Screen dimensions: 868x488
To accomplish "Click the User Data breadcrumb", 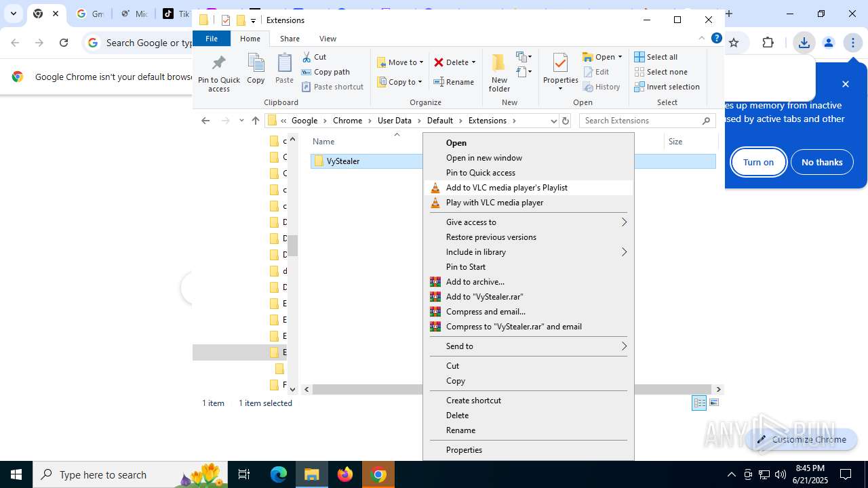I will [394, 121].
